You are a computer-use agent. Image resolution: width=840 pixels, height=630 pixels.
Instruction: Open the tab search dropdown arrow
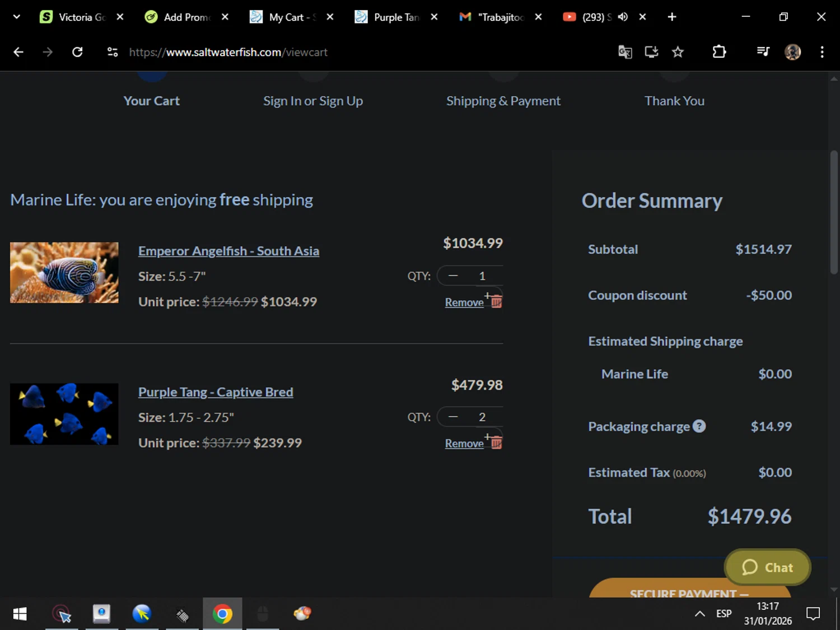tap(16, 17)
